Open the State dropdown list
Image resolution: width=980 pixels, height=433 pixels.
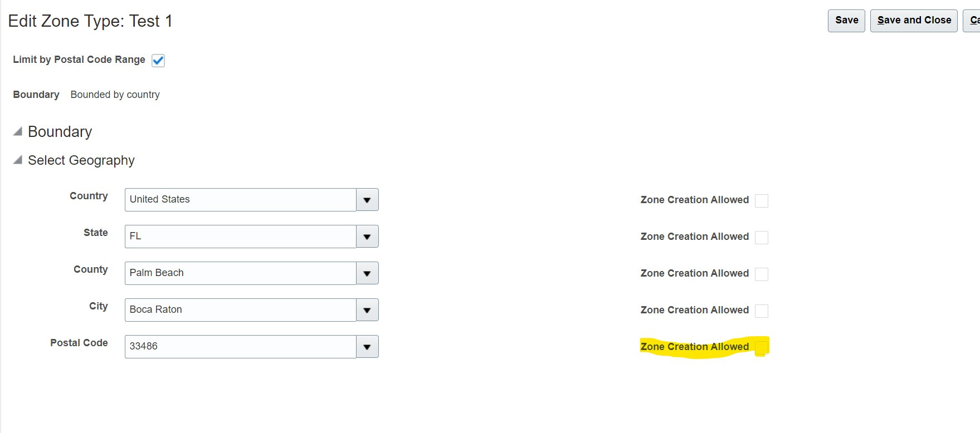367,236
